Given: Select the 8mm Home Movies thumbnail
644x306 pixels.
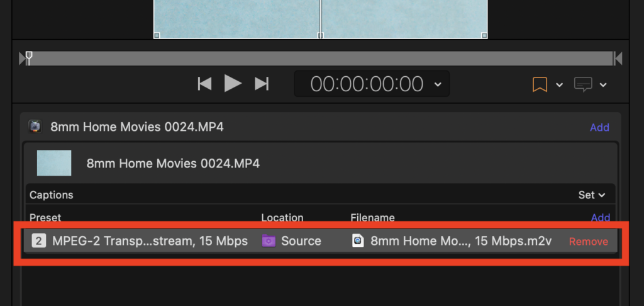Looking at the screenshot, I should point(54,163).
